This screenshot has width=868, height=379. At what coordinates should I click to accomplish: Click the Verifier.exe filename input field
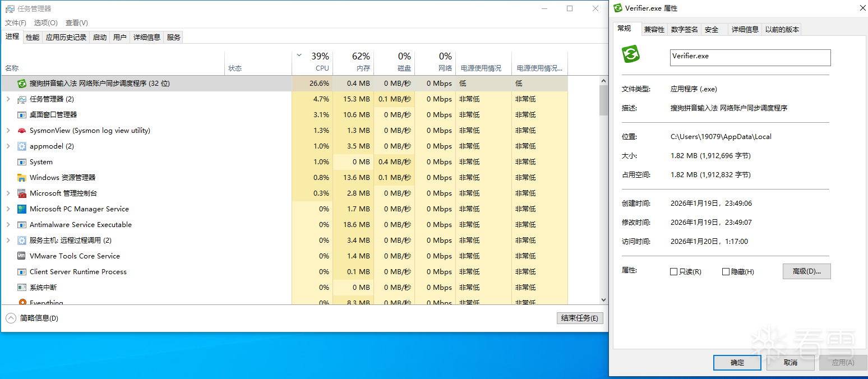[750, 57]
